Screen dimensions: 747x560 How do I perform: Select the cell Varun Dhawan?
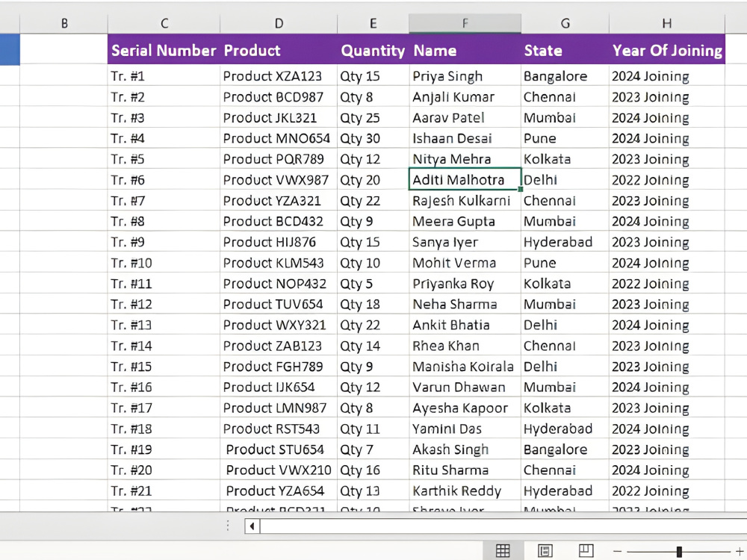click(465, 387)
